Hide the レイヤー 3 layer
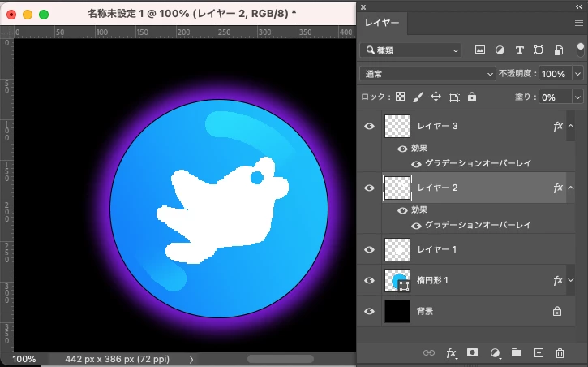 coord(369,126)
